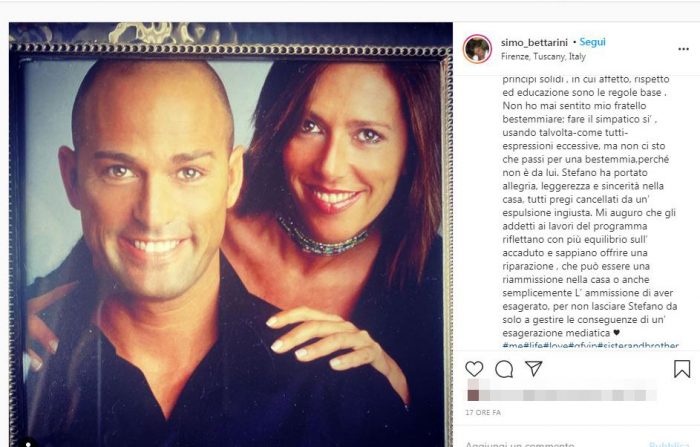Image resolution: width=700 pixels, height=447 pixels.
Task: Submit the comment with Pubblica
Action: click(669, 444)
